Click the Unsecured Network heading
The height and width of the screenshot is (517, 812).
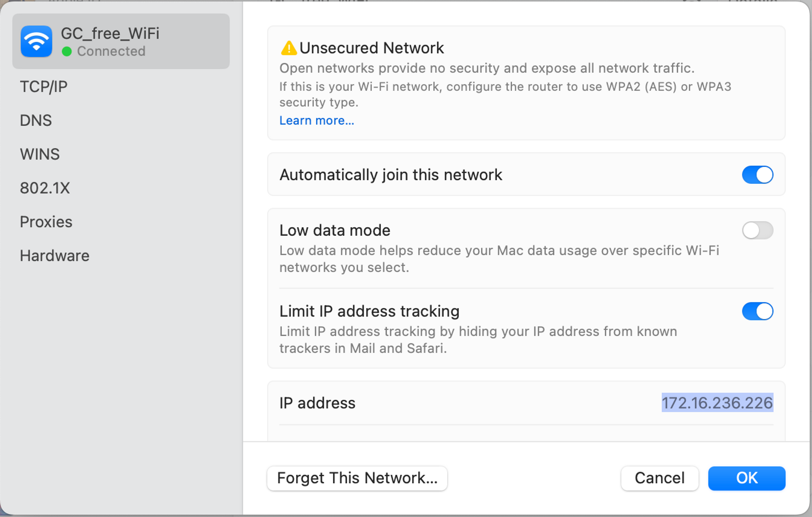tap(371, 48)
